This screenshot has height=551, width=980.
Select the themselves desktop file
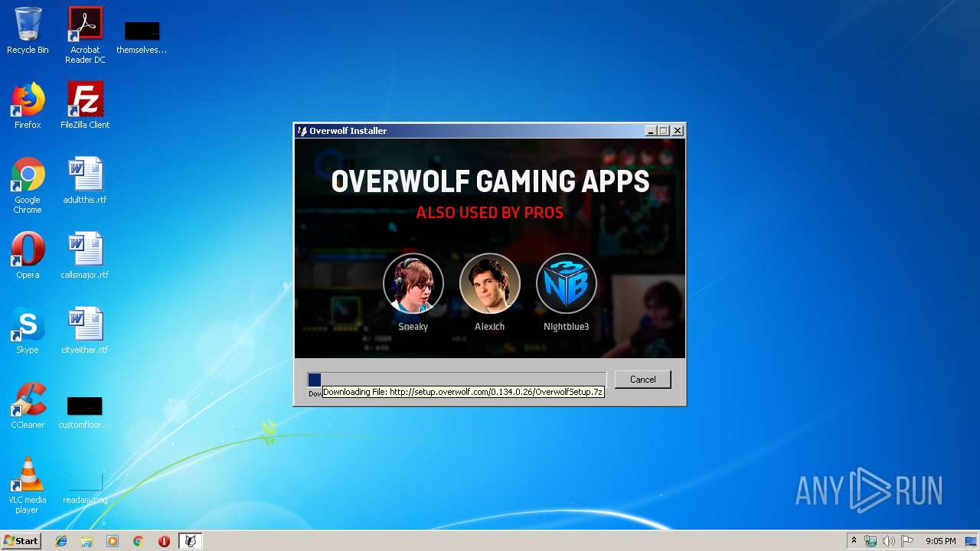pos(142,37)
